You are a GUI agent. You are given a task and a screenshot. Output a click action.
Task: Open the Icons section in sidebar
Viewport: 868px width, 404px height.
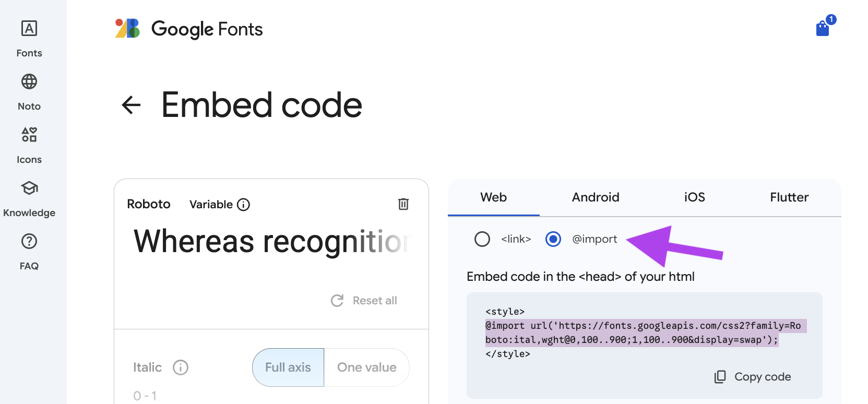click(29, 145)
